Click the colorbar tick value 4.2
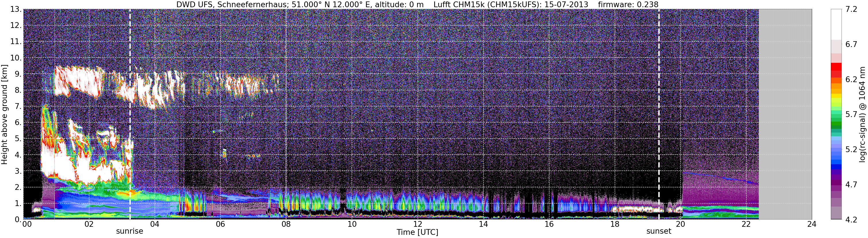The width and height of the screenshot is (868, 238). pos(851,220)
